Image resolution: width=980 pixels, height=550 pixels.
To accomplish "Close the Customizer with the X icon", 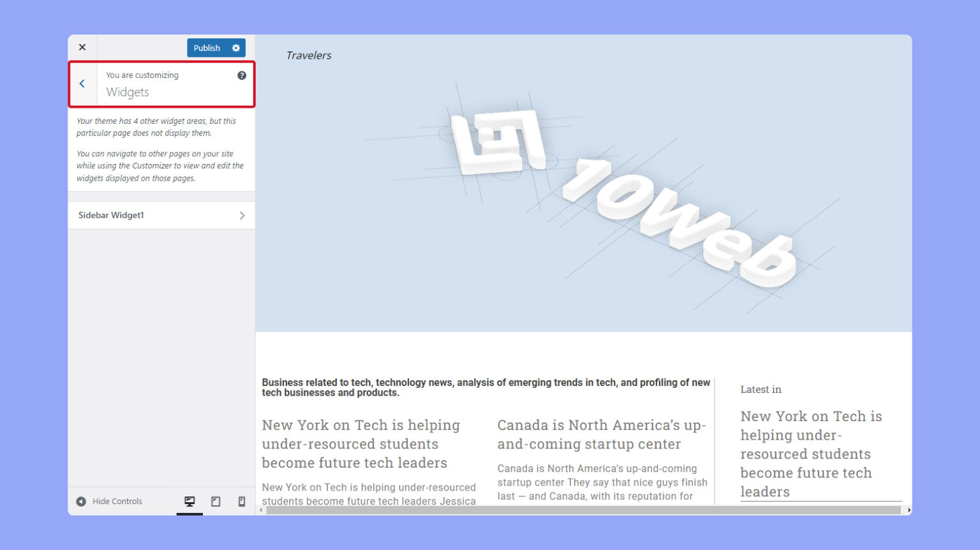I will pos(82,47).
